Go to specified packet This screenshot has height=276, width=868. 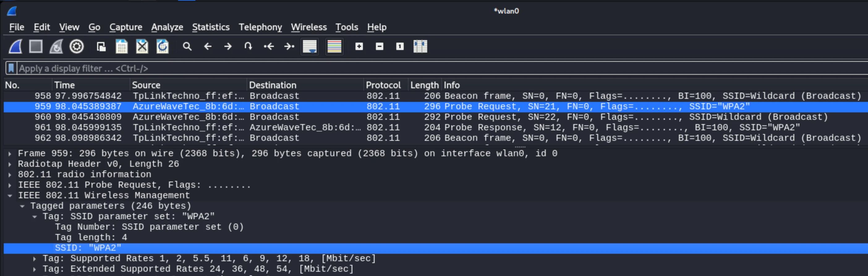pos(248,46)
